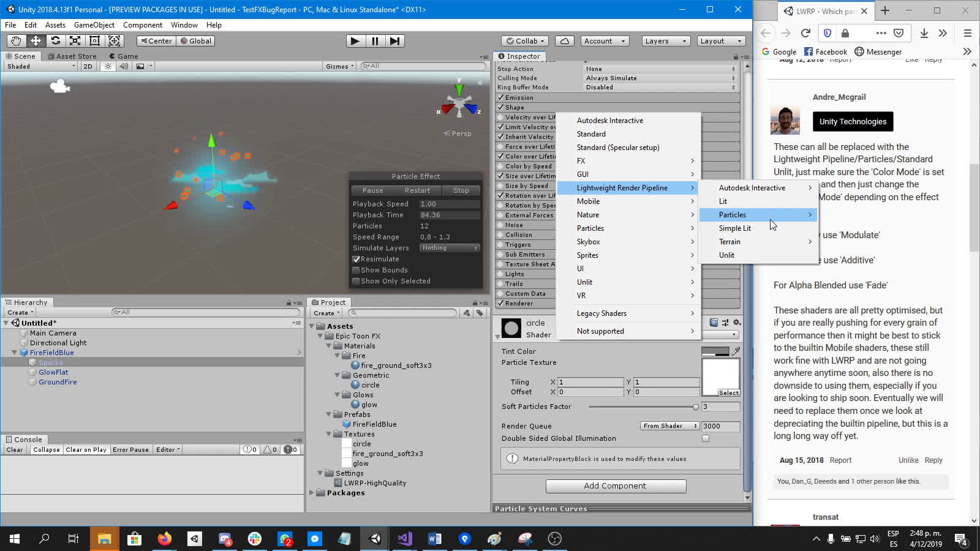
Task: Select the Move tool
Action: tap(36, 41)
